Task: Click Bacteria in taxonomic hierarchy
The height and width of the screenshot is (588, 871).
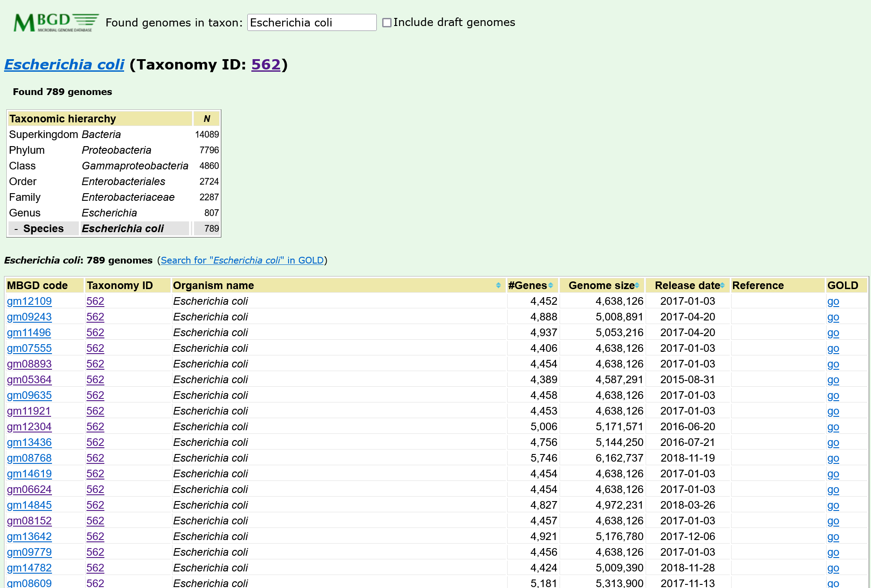Action: (101, 134)
